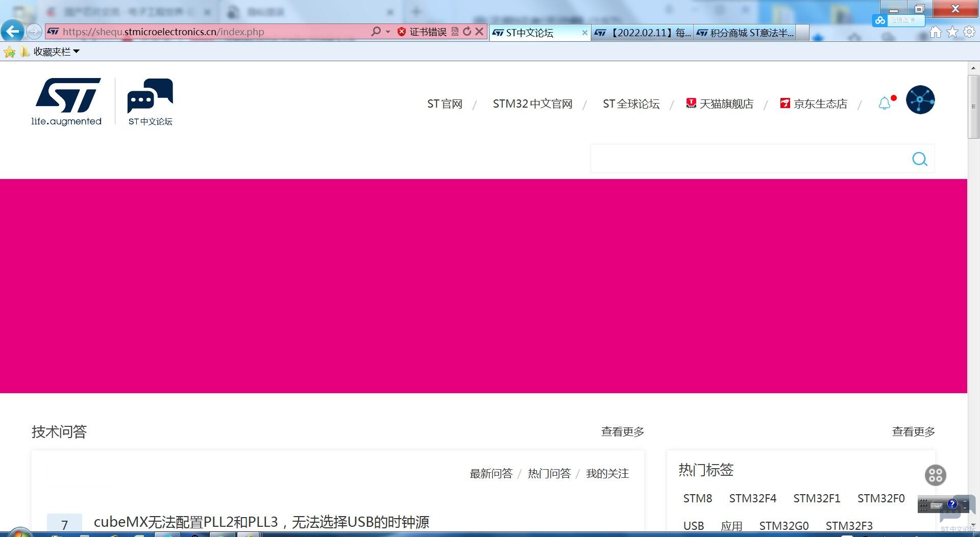This screenshot has height=537, width=980.
Task: Click the add-to-favorites star on favorites bar
Action: [9, 52]
